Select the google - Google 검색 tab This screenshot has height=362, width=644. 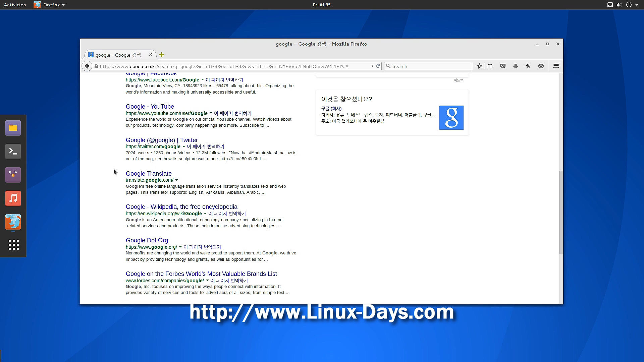coord(118,55)
